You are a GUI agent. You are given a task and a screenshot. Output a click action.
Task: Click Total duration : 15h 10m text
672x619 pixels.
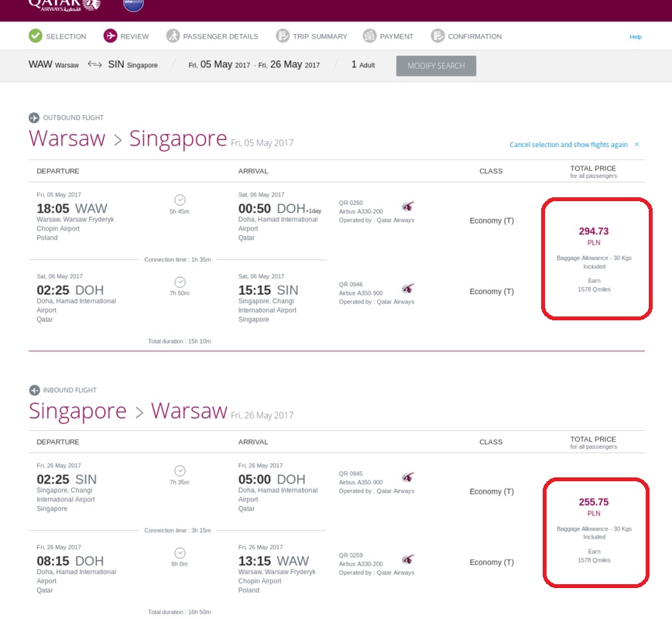point(180,341)
